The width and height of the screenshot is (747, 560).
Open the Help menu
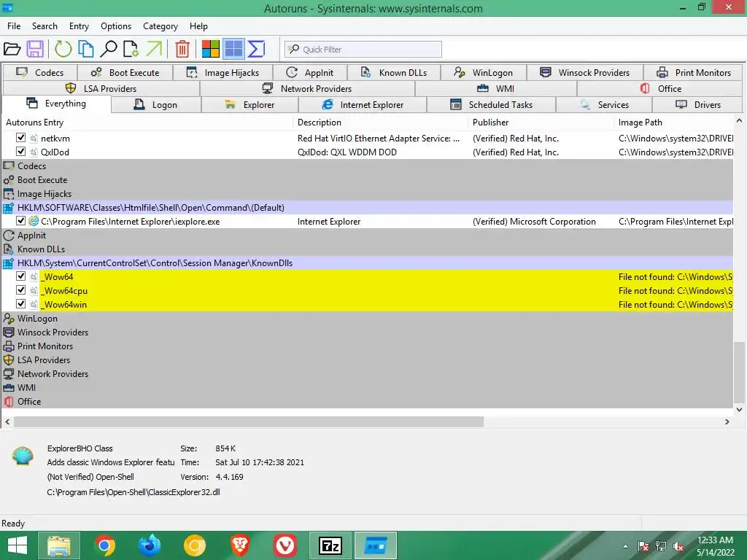click(x=198, y=26)
